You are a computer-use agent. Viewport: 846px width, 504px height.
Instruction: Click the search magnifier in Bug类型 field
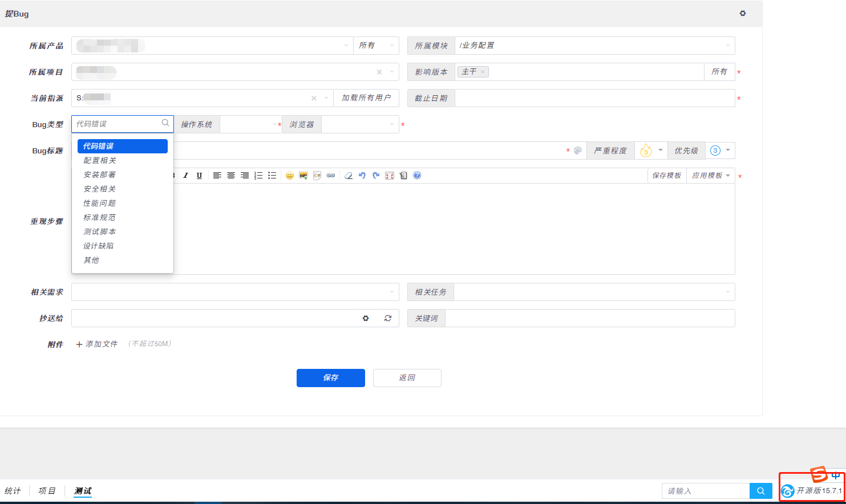pyautogui.click(x=165, y=123)
